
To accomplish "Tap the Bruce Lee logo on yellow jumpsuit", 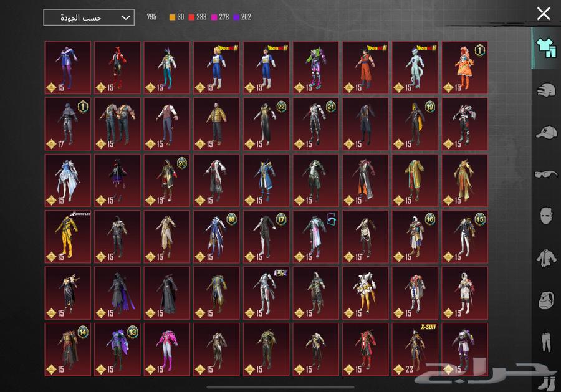I will 80,214.
